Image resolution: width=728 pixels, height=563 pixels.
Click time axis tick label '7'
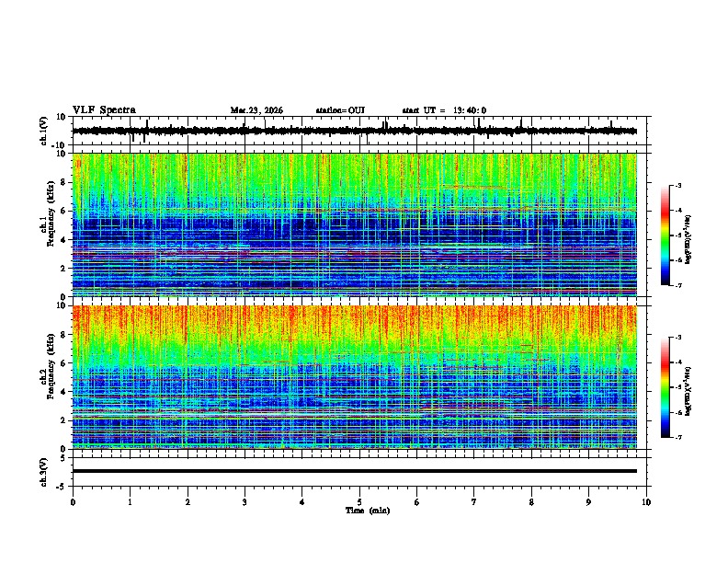coord(474,502)
